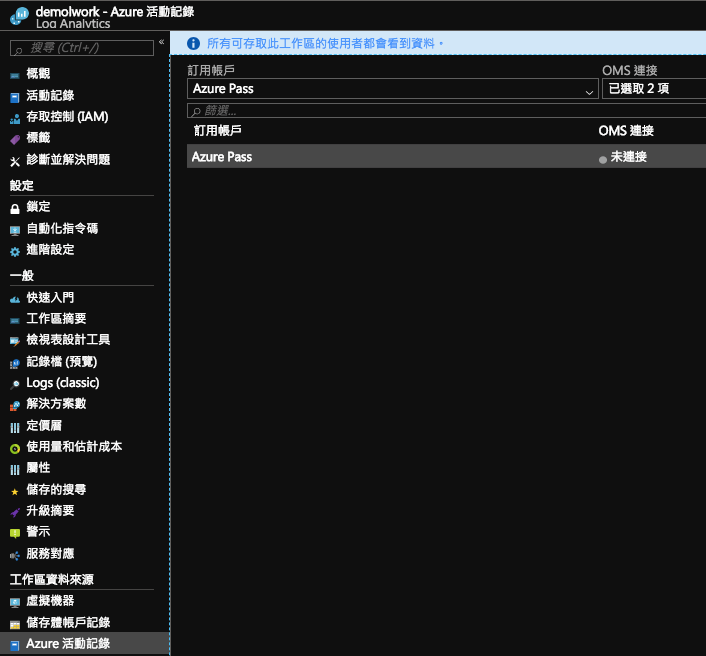Click the 定價層 bars icon
The height and width of the screenshot is (656, 706).
pyautogui.click(x=15, y=427)
